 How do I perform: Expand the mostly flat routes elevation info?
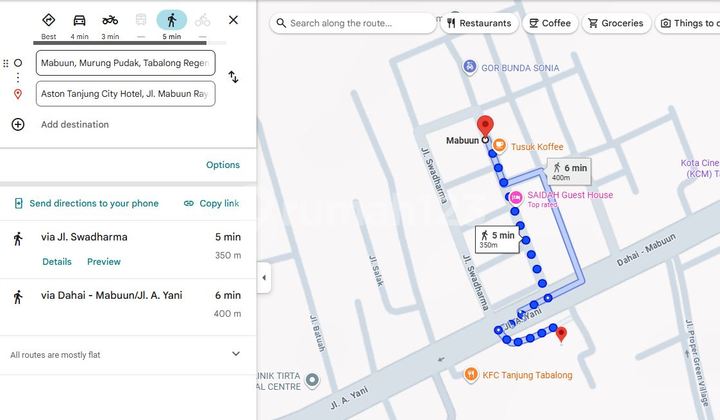(x=236, y=354)
